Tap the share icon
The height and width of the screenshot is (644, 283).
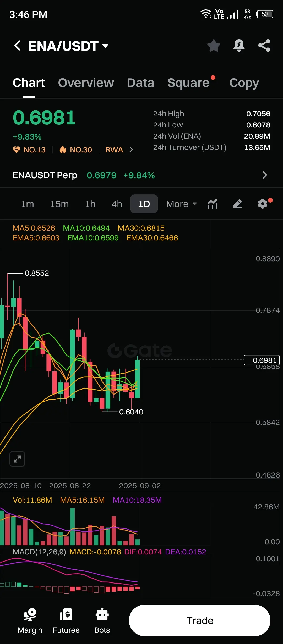pos(264,46)
